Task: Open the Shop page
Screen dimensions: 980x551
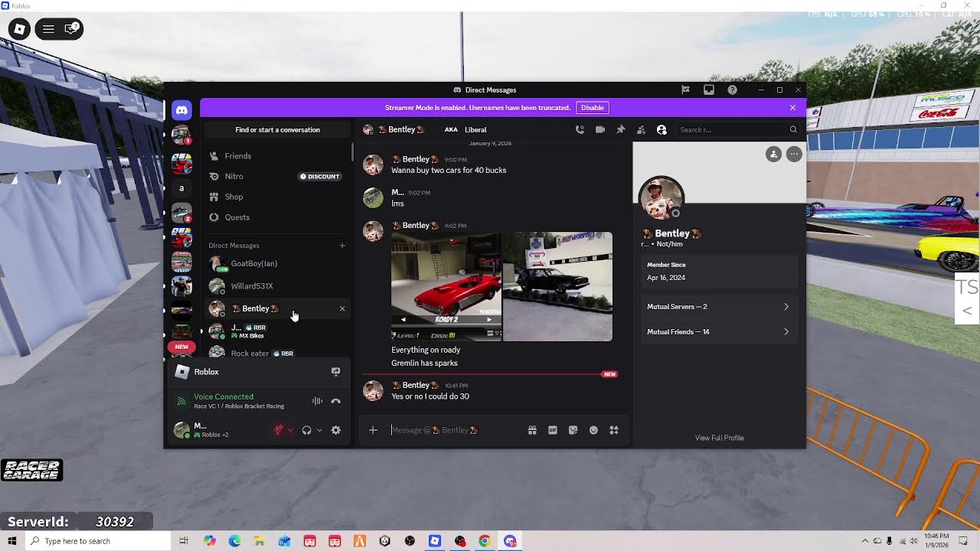Action: tap(276, 197)
